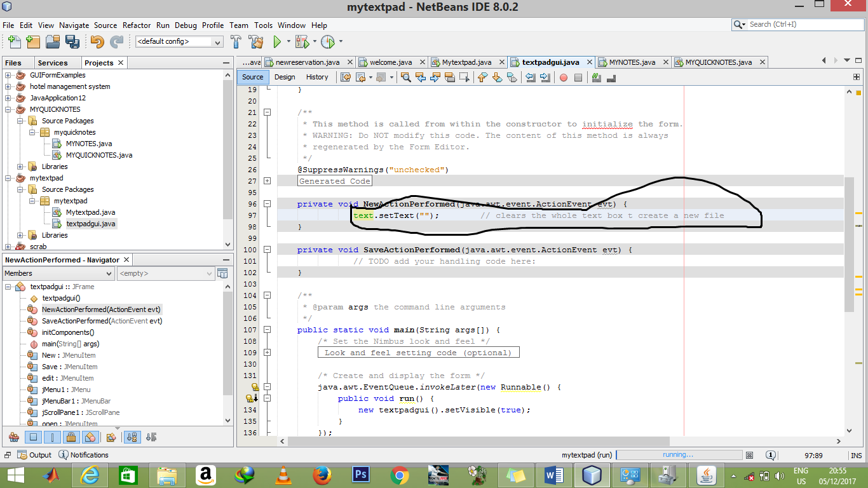Image resolution: width=868 pixels, height=488 pixels.
Task: Toggle Rectangular Selection icon in editor toolbar
Action: [x=465, y=78]
